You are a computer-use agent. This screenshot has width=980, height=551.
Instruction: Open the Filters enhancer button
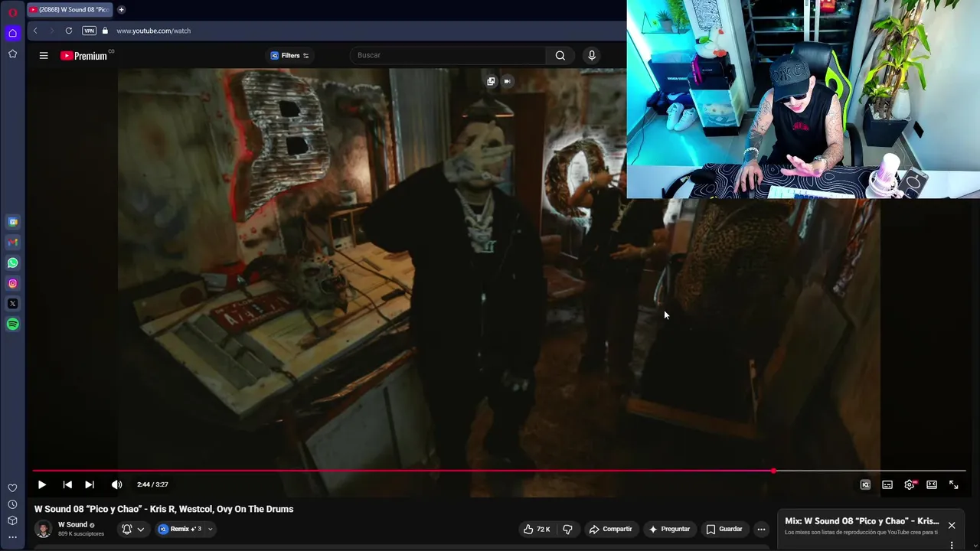point(290,55)
